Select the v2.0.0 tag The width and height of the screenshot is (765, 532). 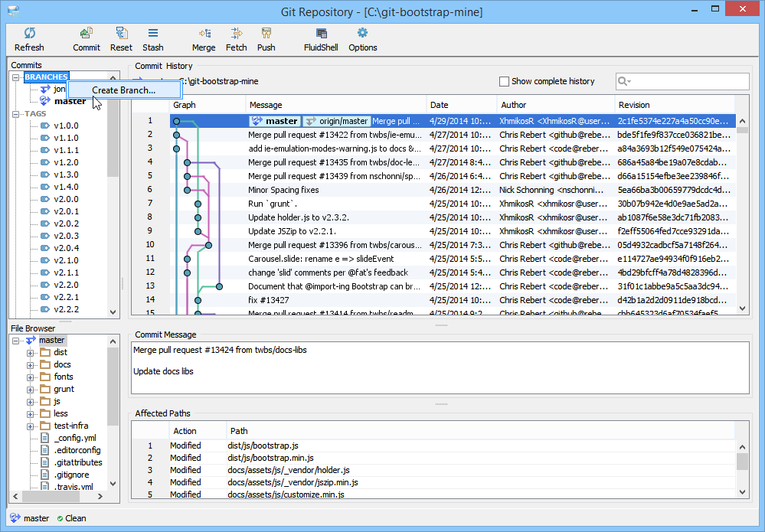66,199
